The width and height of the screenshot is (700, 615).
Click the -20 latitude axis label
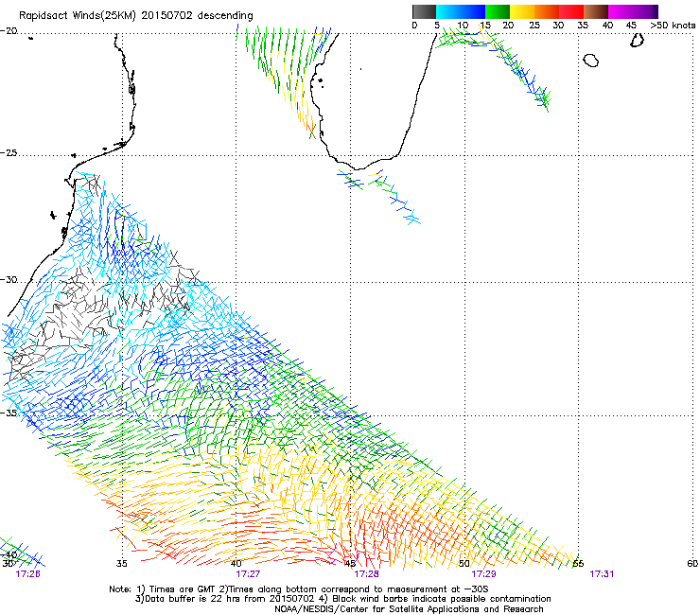click(9, 31)
